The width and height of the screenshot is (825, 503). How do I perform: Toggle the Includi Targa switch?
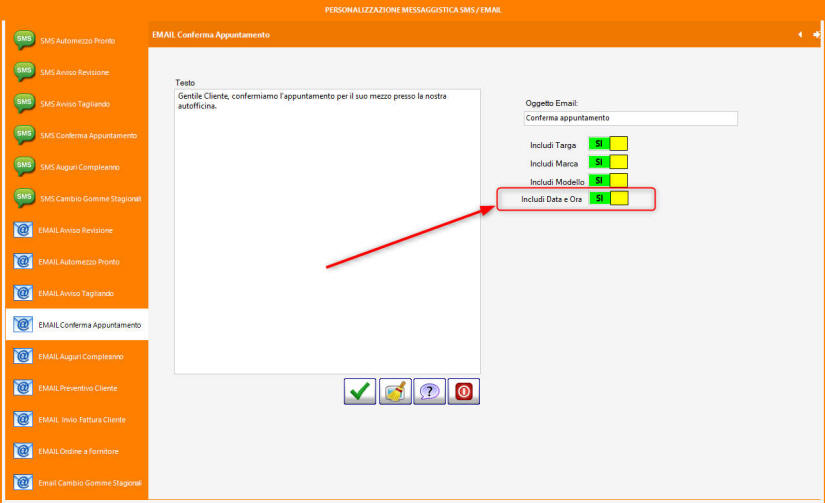tap(608, 145)
